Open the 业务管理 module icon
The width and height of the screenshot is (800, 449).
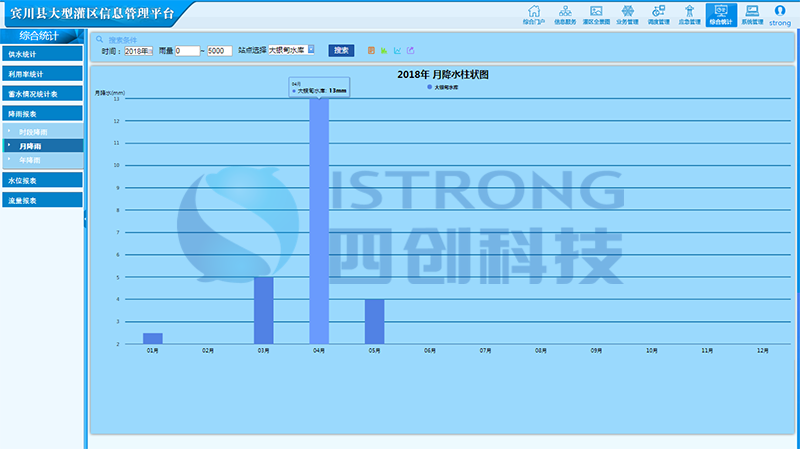tap(628, 15)
